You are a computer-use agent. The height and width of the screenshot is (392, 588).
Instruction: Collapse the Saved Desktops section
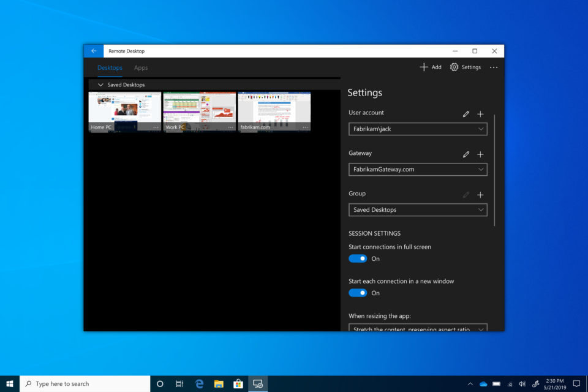tap(101, 85)
